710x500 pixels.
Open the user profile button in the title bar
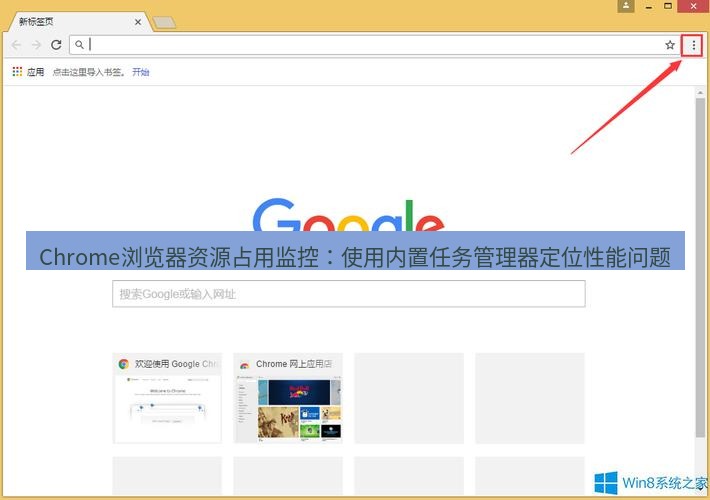click(x=626, y=6)
